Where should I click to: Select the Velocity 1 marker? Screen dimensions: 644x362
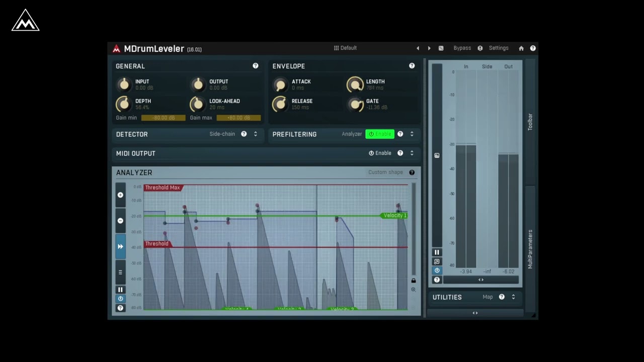[394, 216]
